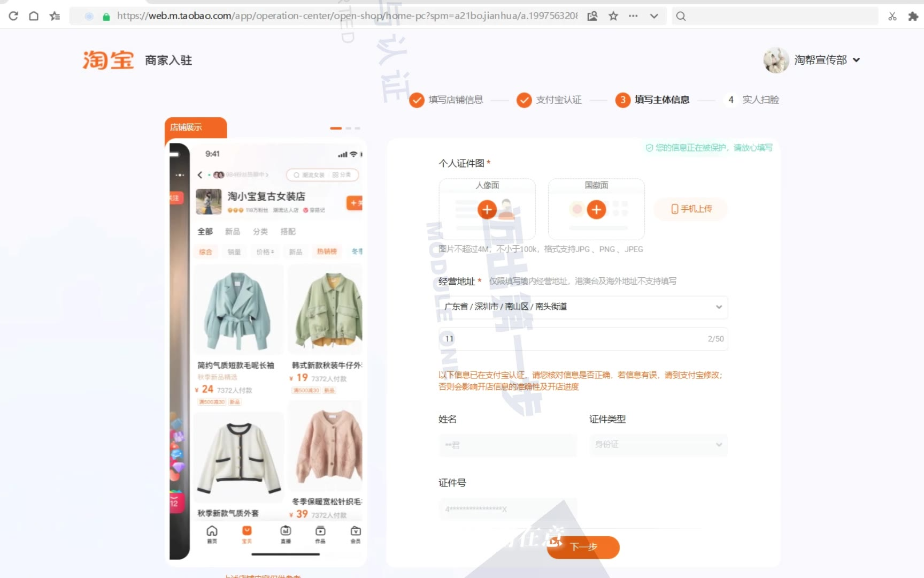Open the scissors screenshot tool

(892, 16)
